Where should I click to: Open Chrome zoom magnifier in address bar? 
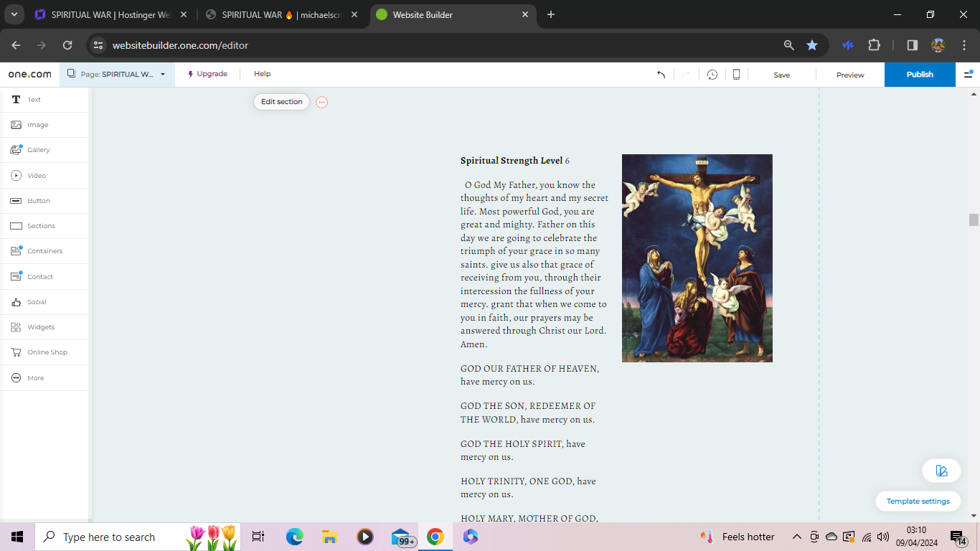click(x=789, y=45)
